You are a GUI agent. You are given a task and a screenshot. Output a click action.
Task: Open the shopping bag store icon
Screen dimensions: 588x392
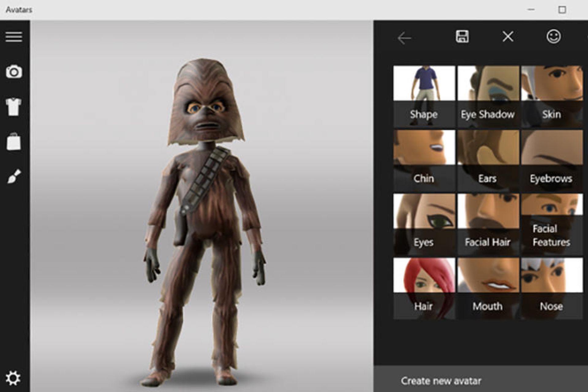click(x=14, y=141)
